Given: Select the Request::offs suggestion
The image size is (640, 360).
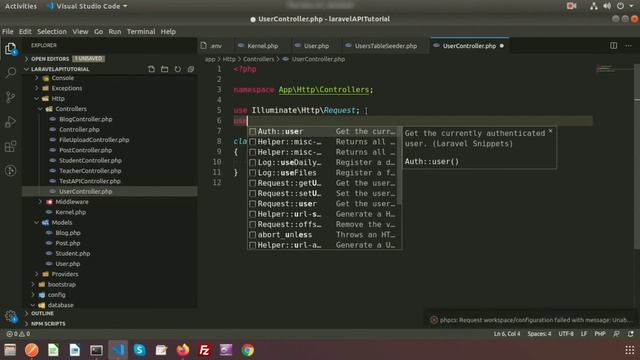Looking at the screenshot, I should (x=323, y=224).
